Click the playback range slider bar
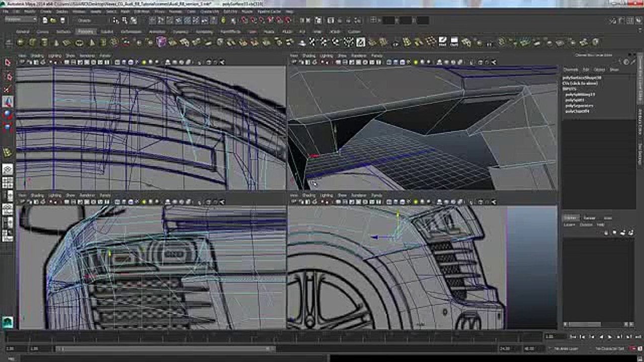The image size is (644, 362). [x=166, y=348]
